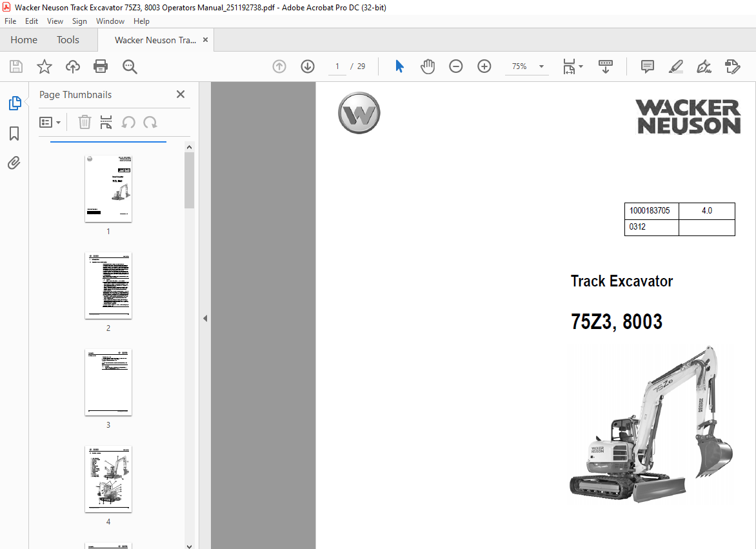Click thumbnails scrollbar up arrow
This screenshot has height=549, width=756.
tap(189, 147)
